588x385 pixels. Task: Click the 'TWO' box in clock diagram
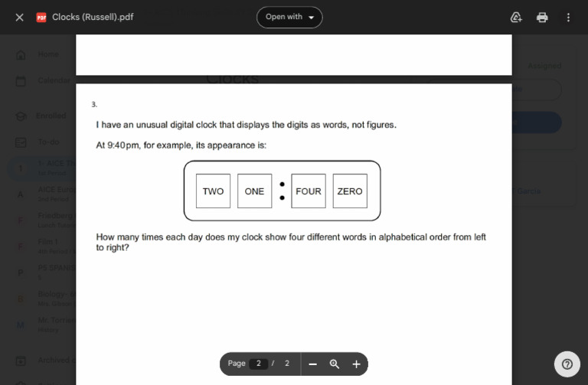point(213,191)
